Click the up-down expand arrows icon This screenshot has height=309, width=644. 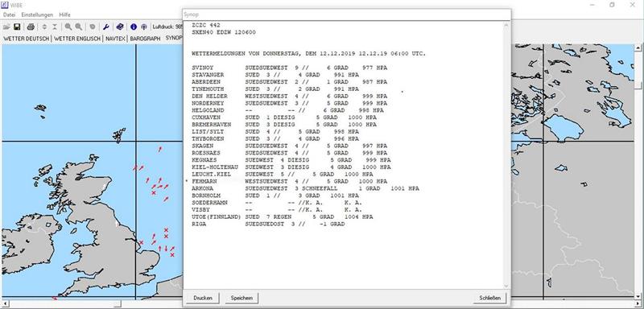click(x=44, y=27)
